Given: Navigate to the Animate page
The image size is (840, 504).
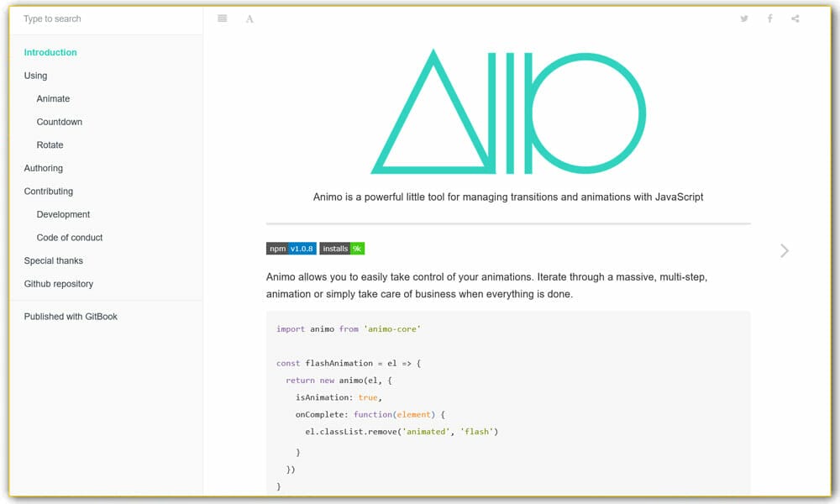Looking at the screenshot, I should coord(53,98).
